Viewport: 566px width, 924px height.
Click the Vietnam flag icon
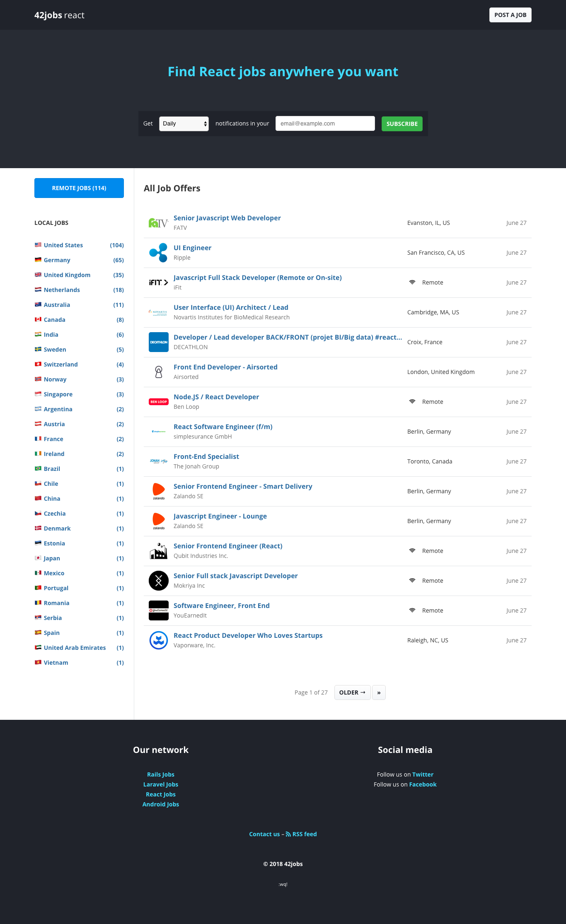tap(38, 662)
